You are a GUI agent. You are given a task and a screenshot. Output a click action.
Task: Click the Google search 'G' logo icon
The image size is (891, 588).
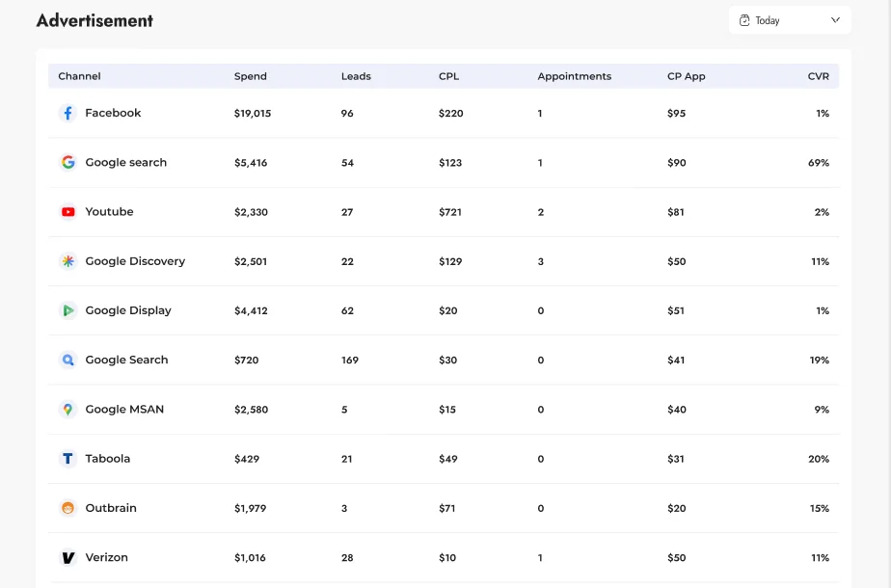click(x=67, y=163)
